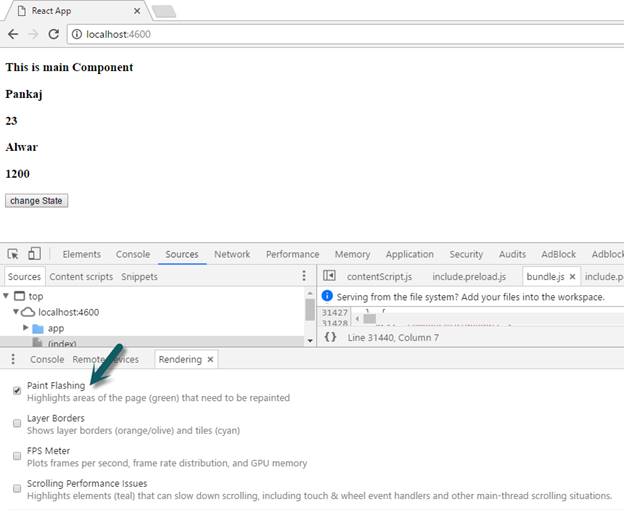Open the AdBlock tab
This screenshot has height=515, width=624.
pos(558,254)
